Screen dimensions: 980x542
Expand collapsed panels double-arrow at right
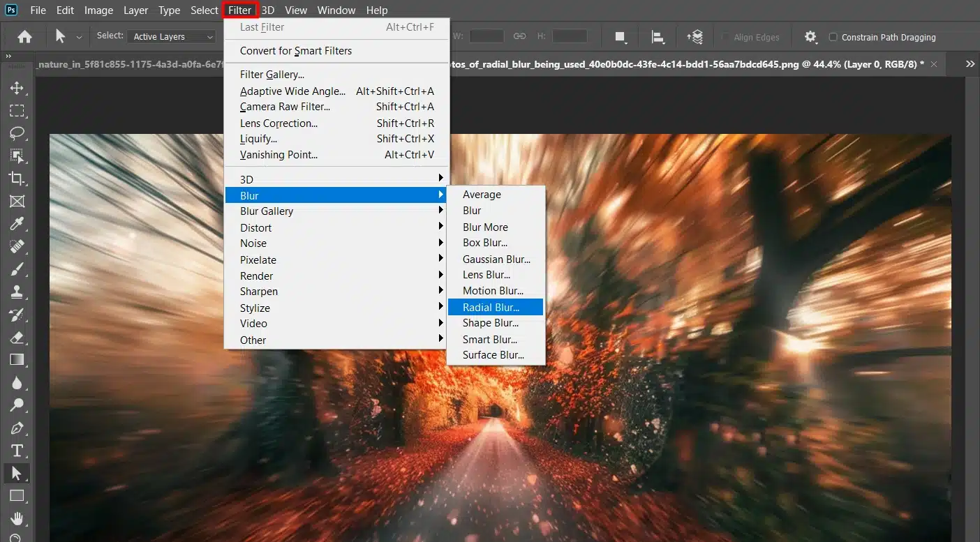970,63
